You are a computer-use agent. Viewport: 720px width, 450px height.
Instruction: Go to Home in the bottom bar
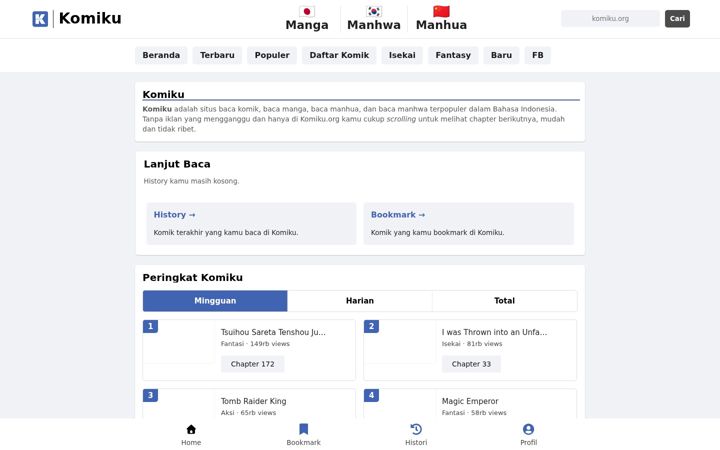[x=191, y=435]
